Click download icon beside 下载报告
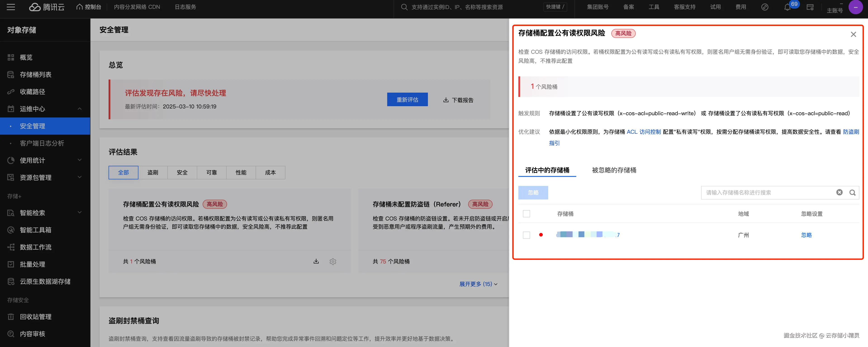 446,100
